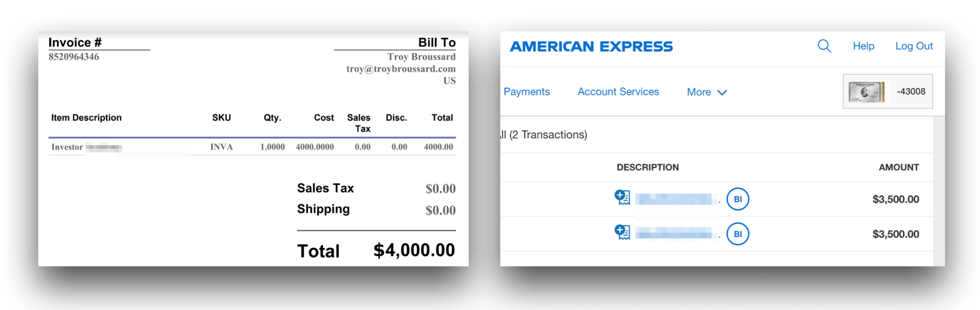The image size is (980, 310).
Task: Open the Account Services tab
Action: [618, 92]
